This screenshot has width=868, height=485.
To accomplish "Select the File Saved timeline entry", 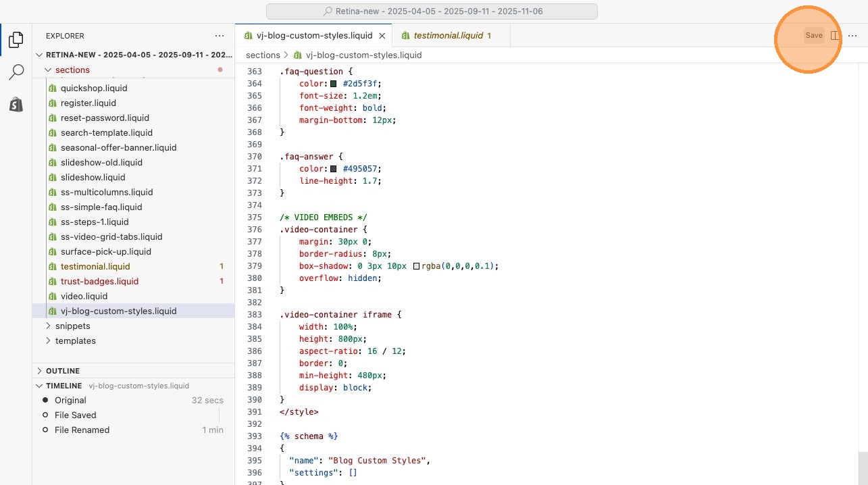I will (75, 415).
